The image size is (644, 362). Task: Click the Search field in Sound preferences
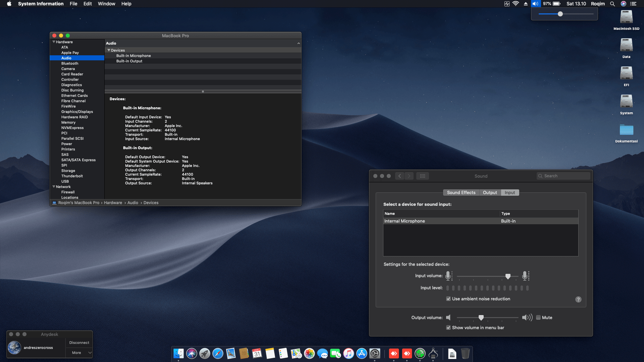coord(563,176)
